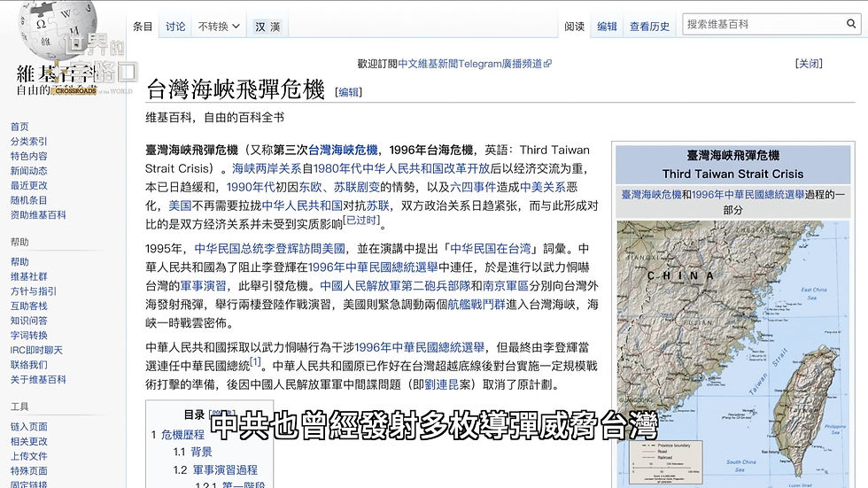Screen dimensions: 868x488
Task: Click the Wikipedia globe logo
Action: (58, 28)
